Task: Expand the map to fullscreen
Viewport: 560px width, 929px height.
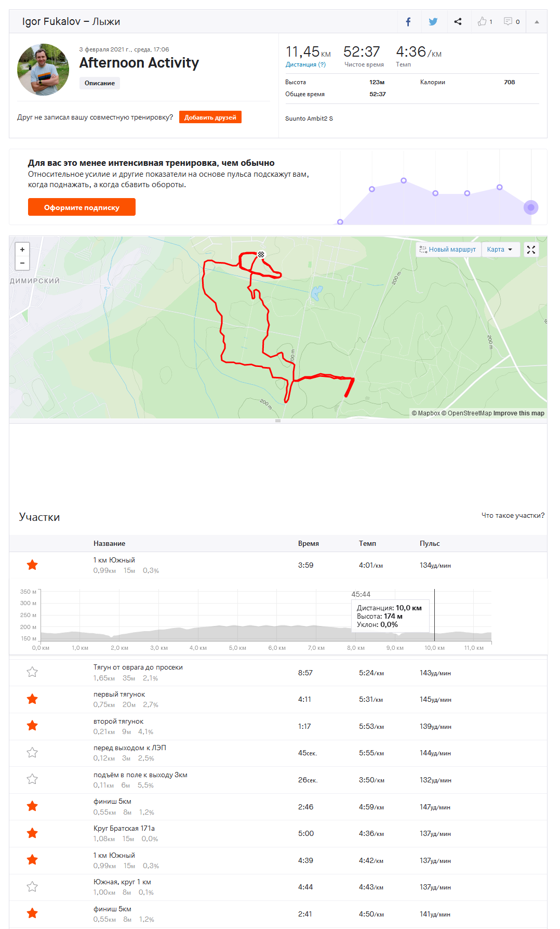Action: tap(531, 250)
